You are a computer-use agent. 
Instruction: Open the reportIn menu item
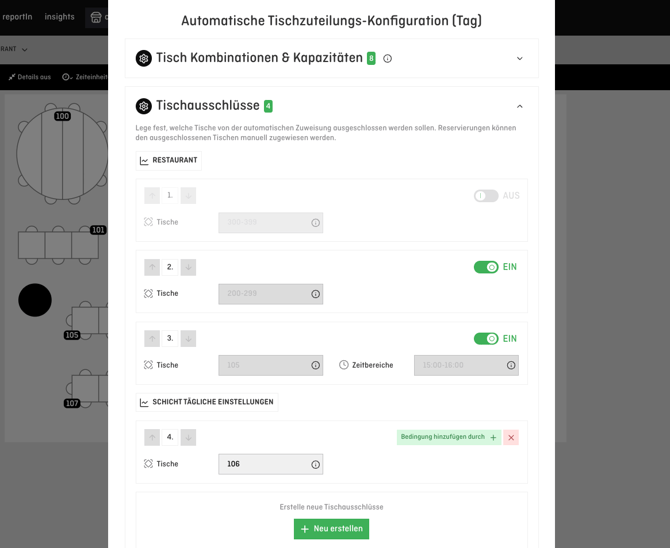coord(17,17)
